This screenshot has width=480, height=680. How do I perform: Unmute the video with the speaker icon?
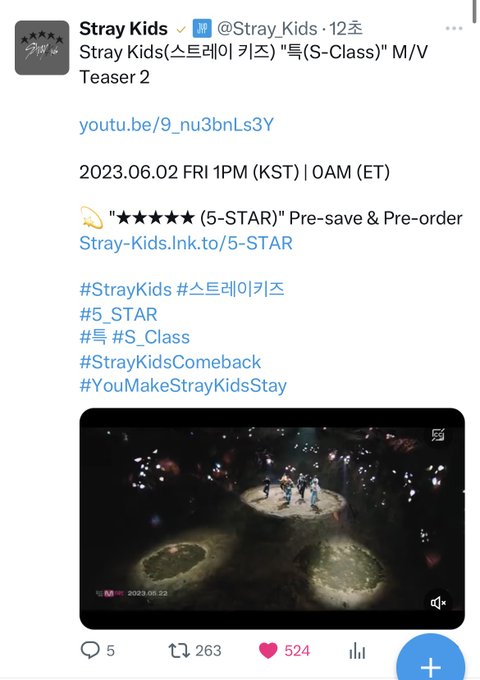(438, 603)
